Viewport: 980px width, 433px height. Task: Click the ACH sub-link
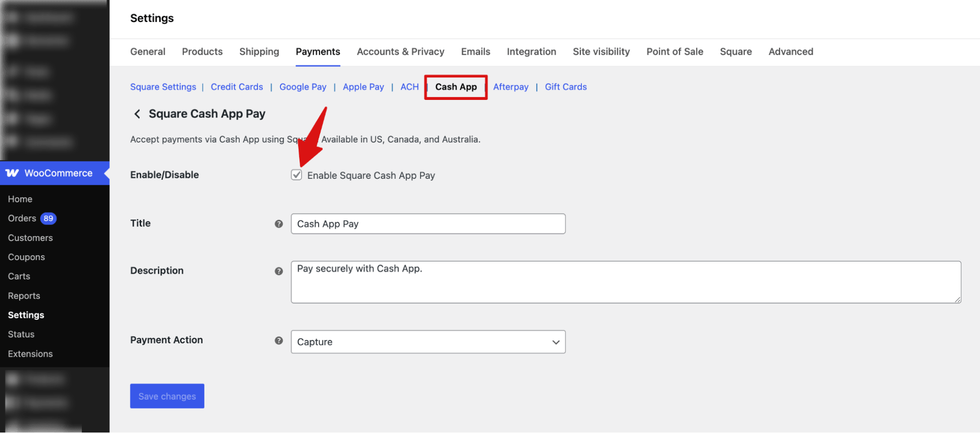tap(409, 87)
